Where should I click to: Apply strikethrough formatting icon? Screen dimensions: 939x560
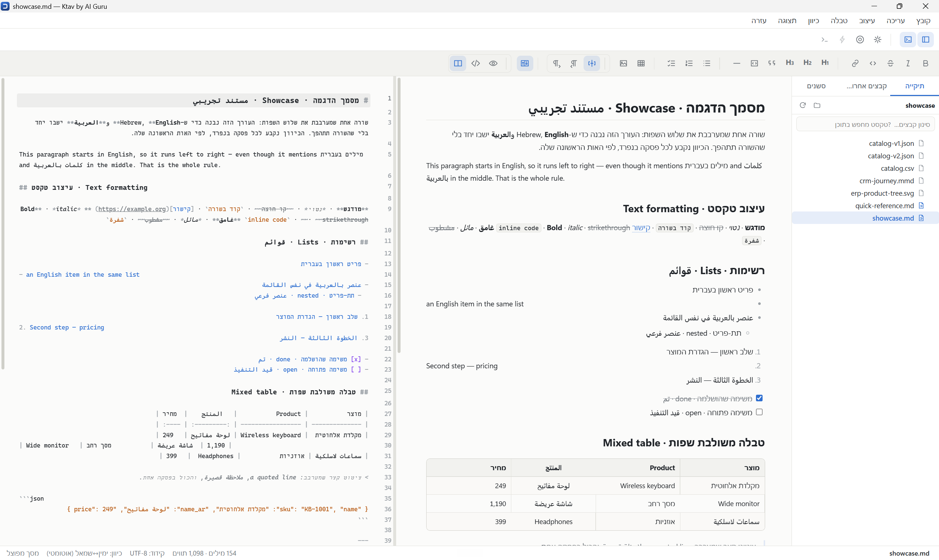pyautogui.click(x=890, y=63)
